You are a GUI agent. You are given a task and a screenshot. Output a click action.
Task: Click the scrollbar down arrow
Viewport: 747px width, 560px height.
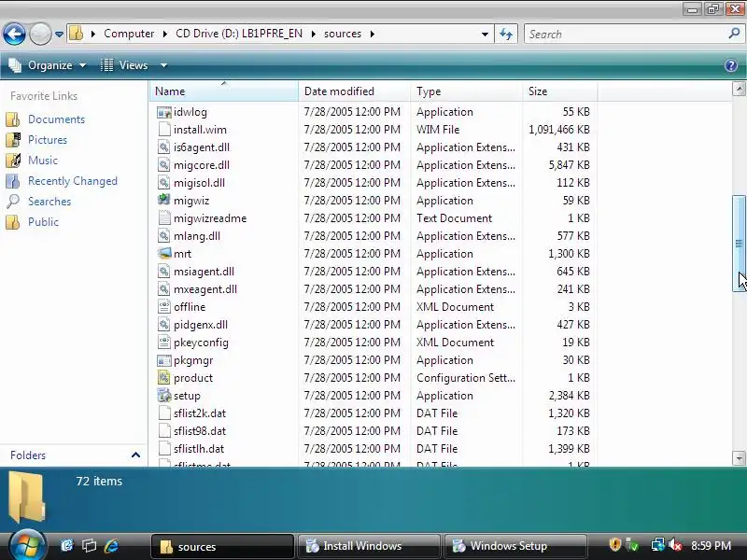click(x=739, y=458)
